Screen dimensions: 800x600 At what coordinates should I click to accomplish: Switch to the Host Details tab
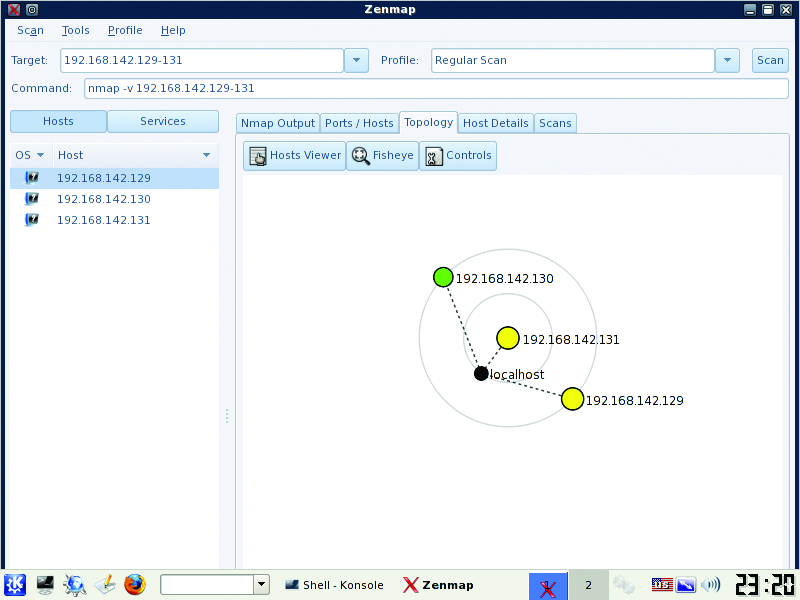[x=495, y=123]
